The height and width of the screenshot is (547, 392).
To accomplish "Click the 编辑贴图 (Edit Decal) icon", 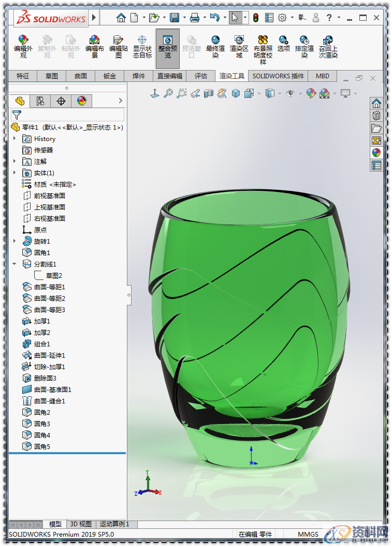I will coord(118,46).
